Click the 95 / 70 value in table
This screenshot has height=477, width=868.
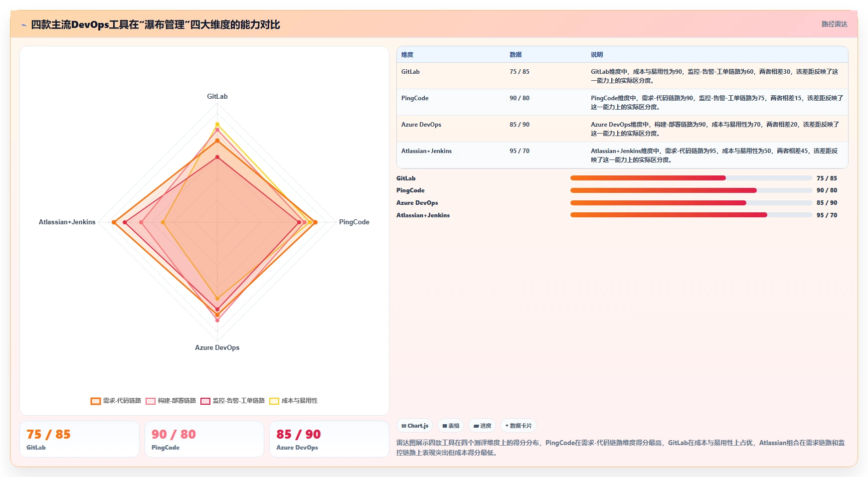[x=520, y=151]
